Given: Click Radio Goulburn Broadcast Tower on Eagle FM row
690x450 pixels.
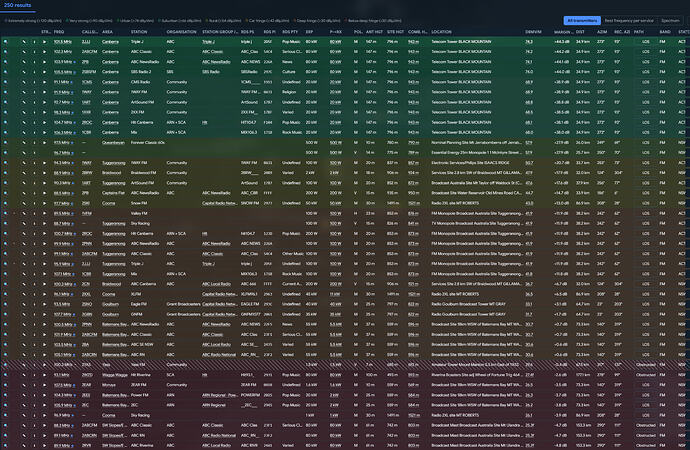Looking at the screenshot, I should click(468, 304).
